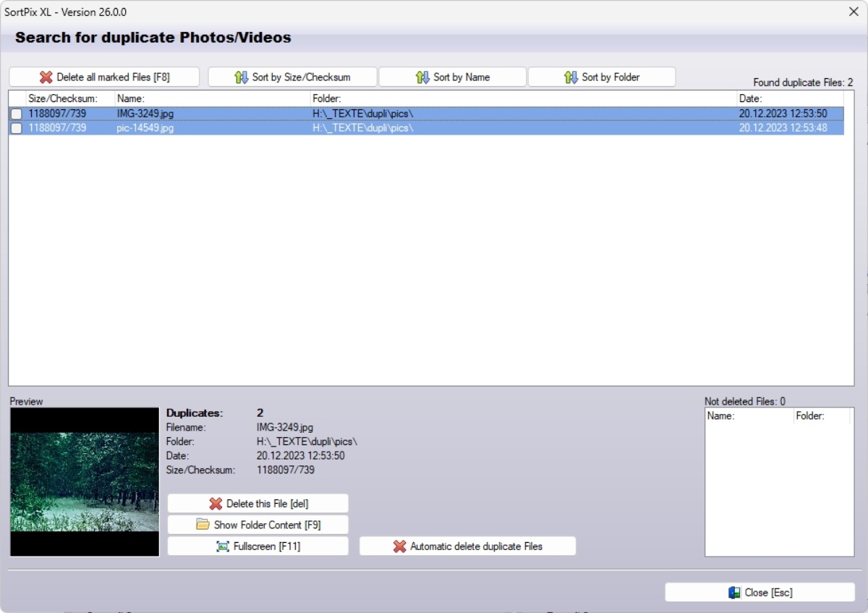Click arrows icon on Sort by Folder
Screen dimensions: 868x613
(571, 77)
